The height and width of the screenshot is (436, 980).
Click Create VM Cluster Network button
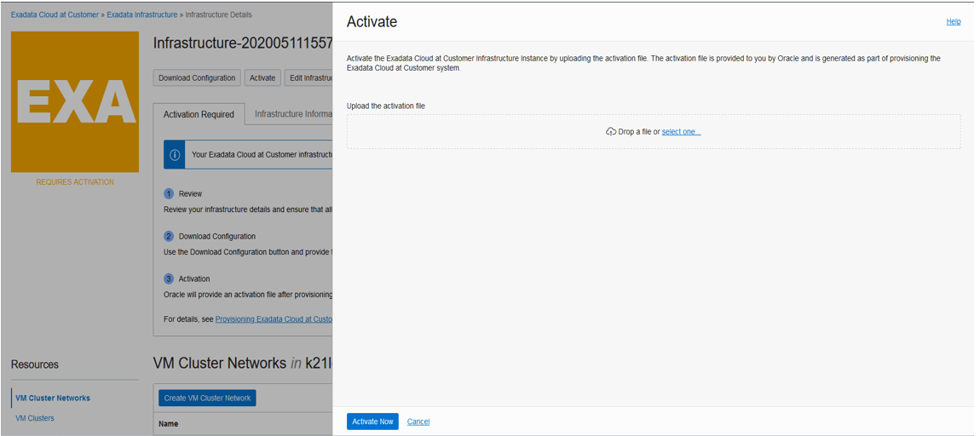pos(207,398)
